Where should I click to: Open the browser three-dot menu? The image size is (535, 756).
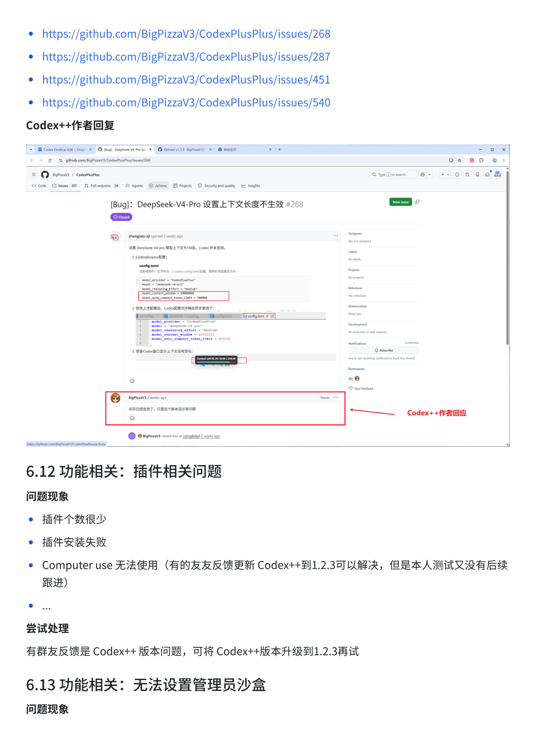504,160
